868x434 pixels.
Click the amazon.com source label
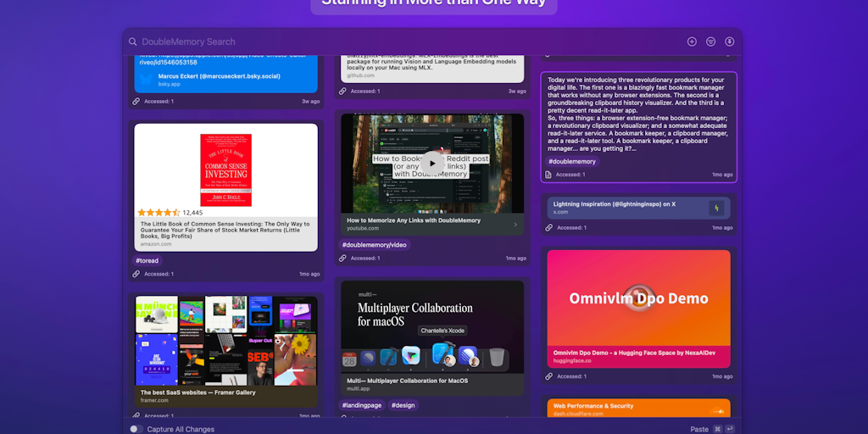point(156,243)
